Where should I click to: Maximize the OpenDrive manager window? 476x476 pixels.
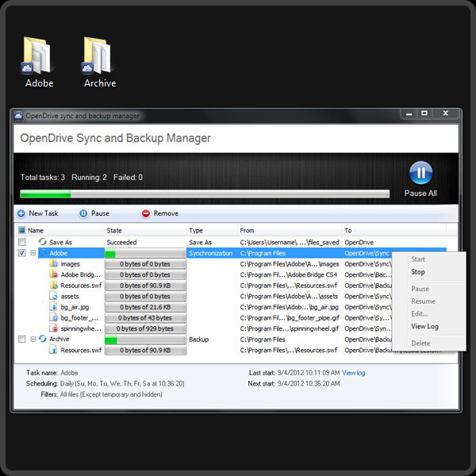point(424,113)
